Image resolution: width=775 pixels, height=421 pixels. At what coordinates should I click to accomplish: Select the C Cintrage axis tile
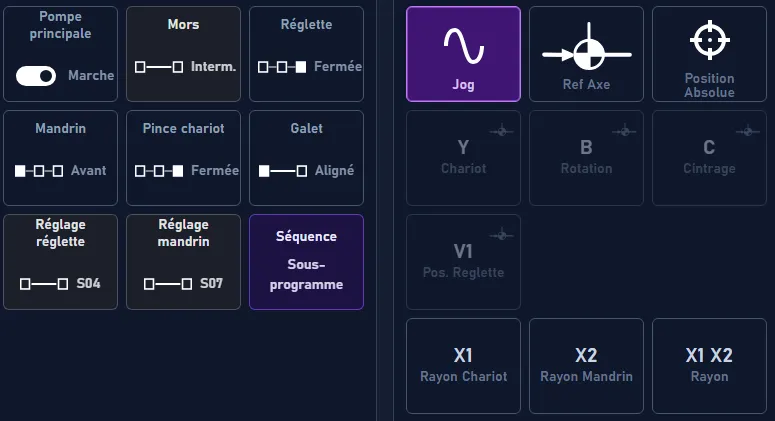click(709, 158)
